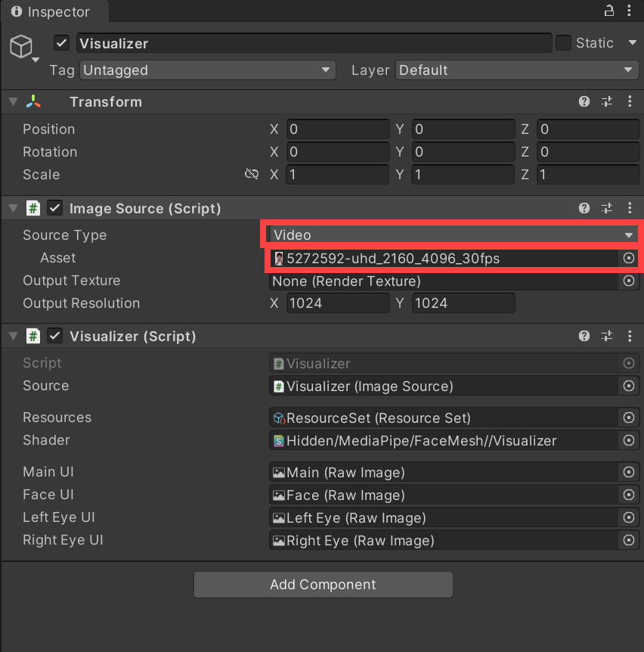Click the Position Z field
The width and height of the screenshot is (644, 652).
pos(588,129)
